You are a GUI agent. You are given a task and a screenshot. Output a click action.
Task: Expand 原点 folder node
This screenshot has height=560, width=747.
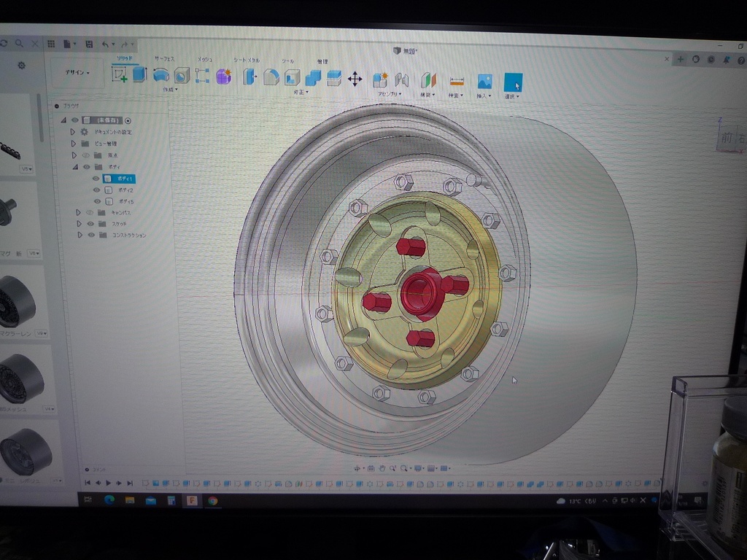74,155
